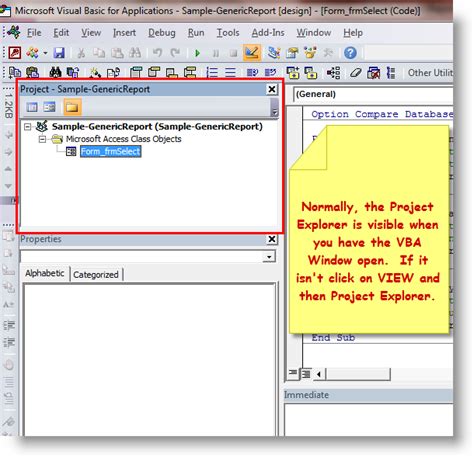
Task: Click the Option Compare Database code line
Action: (x=382, y=114)
